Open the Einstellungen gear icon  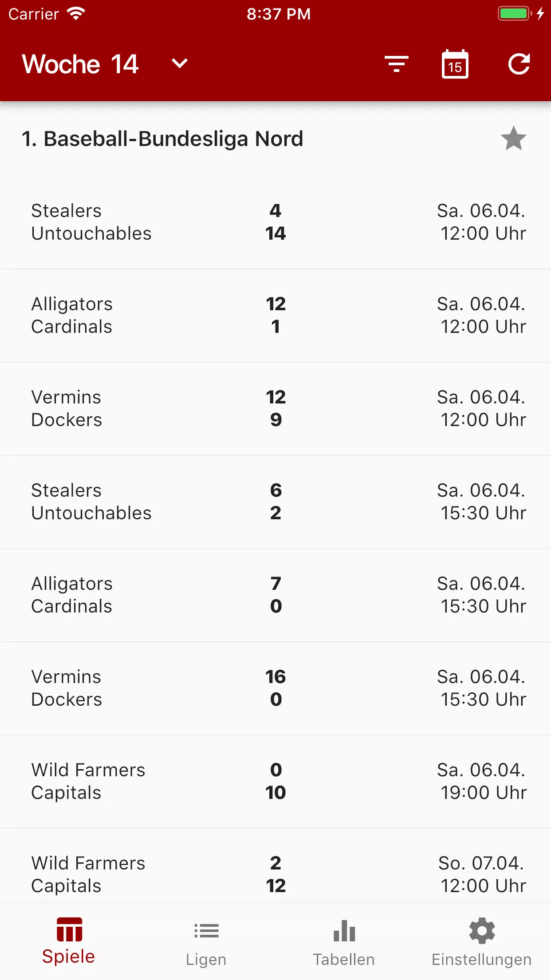(x=482, y=930)
